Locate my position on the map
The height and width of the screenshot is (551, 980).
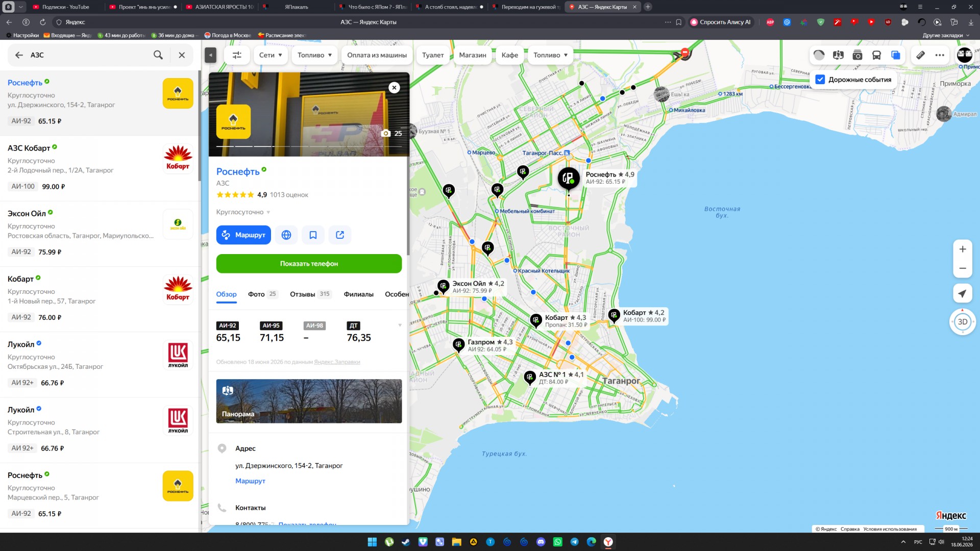963,293
